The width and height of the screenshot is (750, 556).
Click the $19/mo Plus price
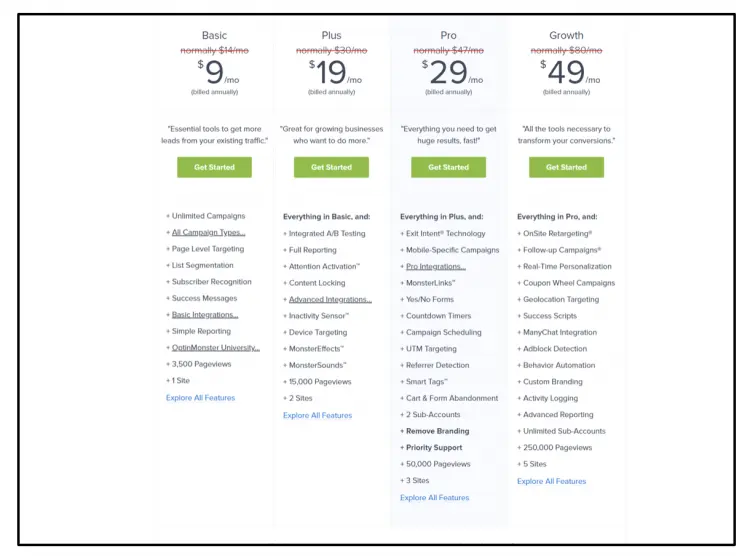pos(331,72)
